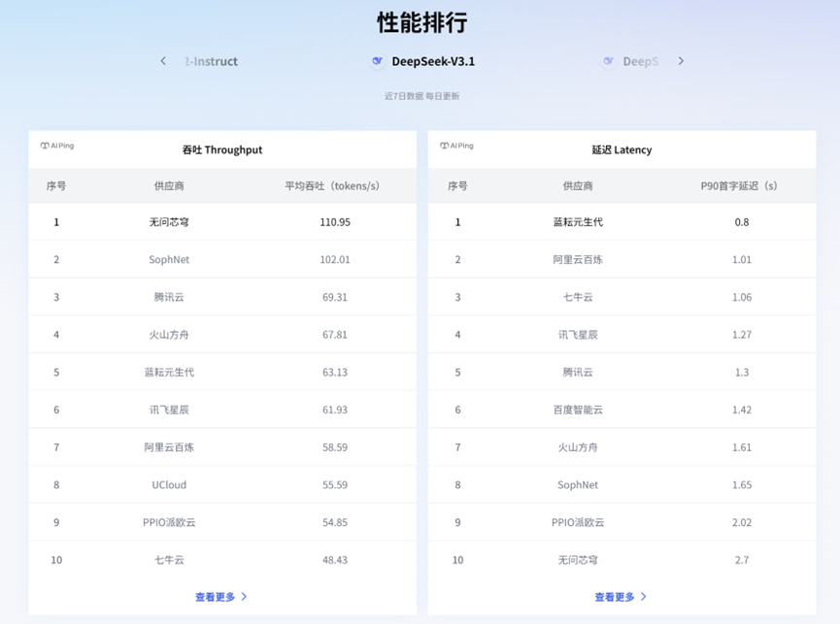Switch to the partially shown -Instruct model tab

[211, 61]
